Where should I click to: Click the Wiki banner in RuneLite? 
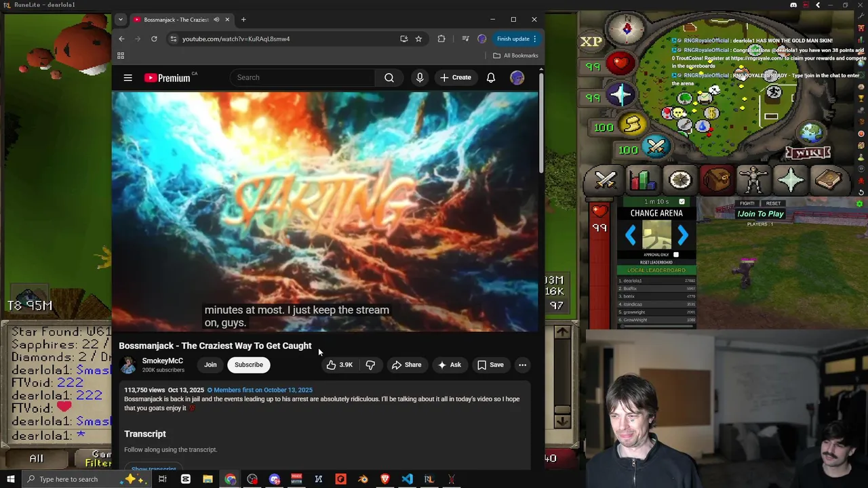(x=808, y=152)
